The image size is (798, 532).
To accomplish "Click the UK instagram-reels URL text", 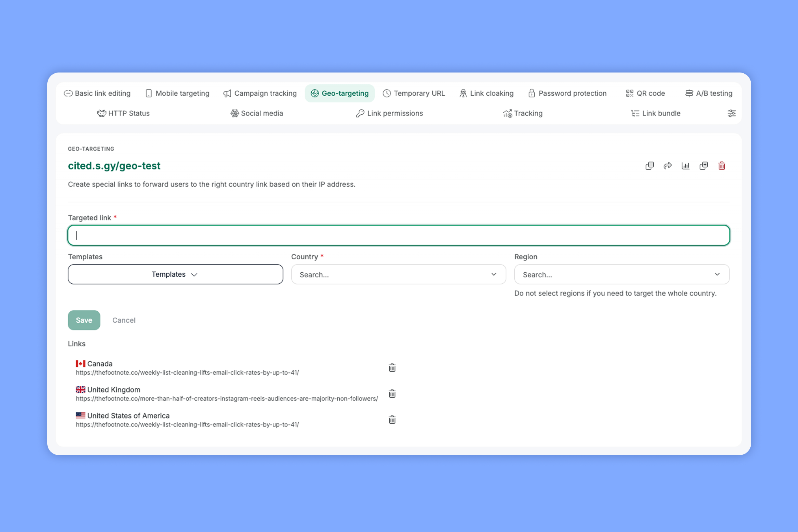I will [x=227, y=398].
